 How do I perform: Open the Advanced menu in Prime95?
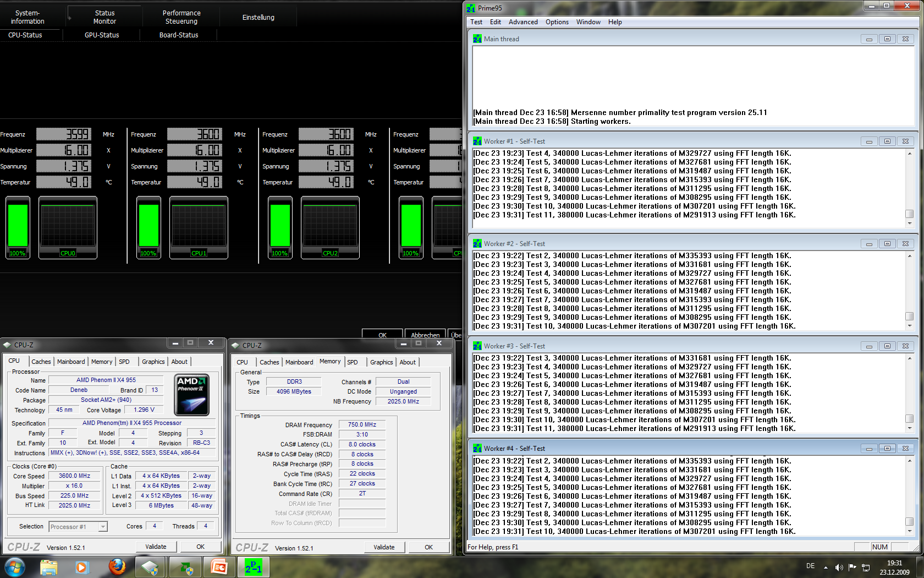pyautogui.click(x=522, y=22)
